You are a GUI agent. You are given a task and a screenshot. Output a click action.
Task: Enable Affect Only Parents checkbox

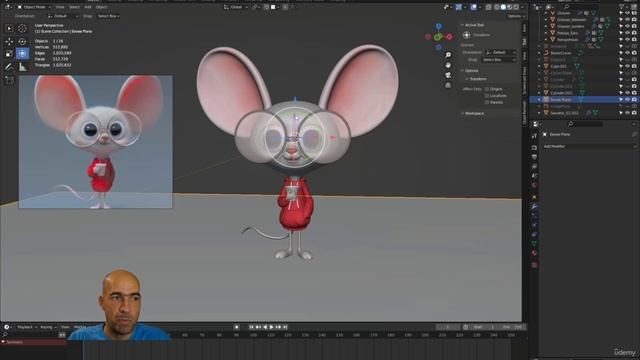tap(487, 102)
